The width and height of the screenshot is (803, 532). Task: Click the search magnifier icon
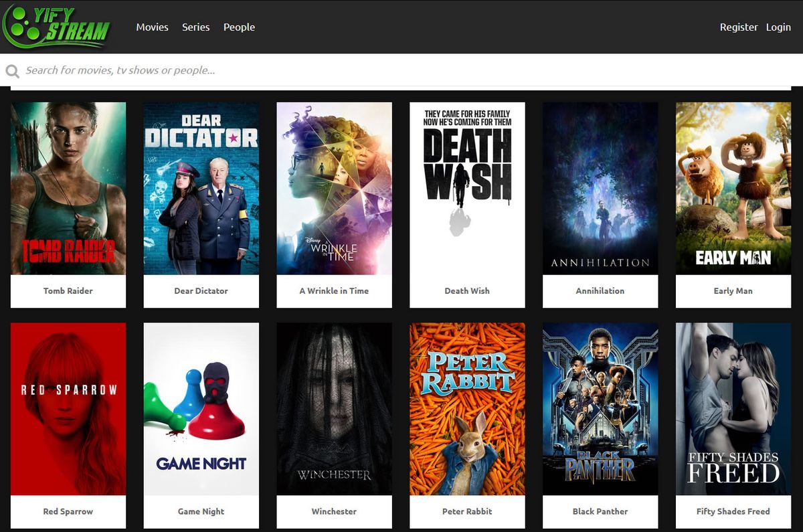coord(12,71)
